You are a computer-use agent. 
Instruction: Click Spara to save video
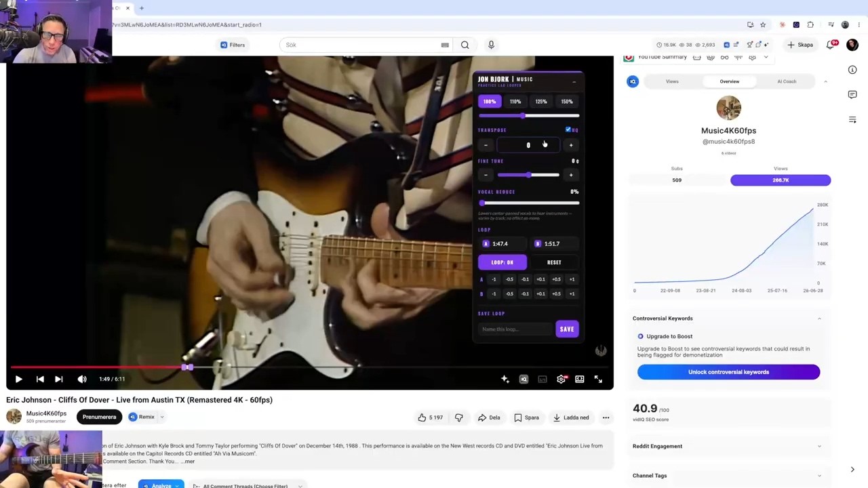point(526,418)
